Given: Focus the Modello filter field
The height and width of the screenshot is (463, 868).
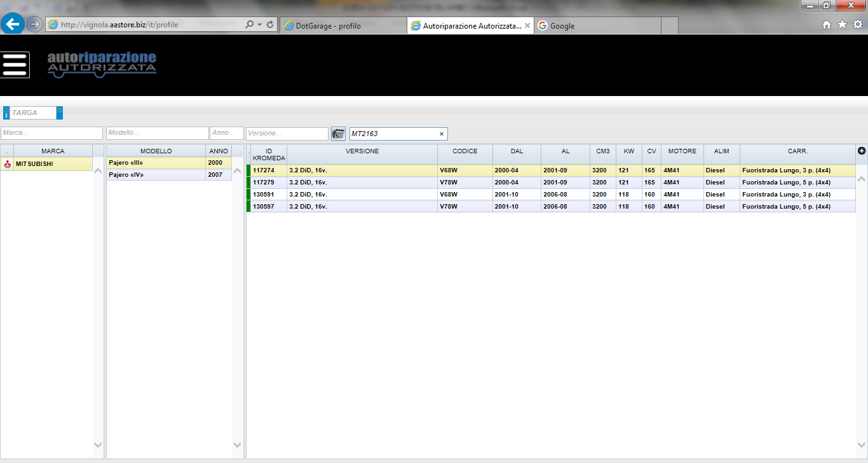Looking at the screenshot, I should point(158,134).
